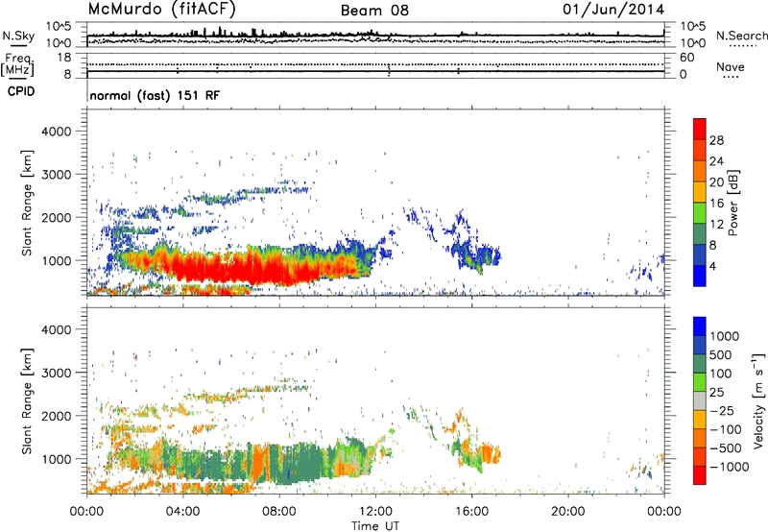Click the Power colorbar value 16

click(716, 204)
